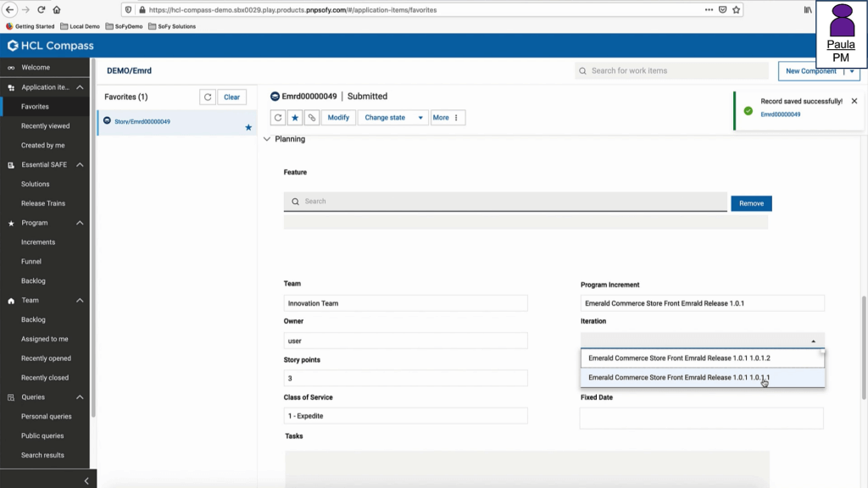Click the Search for work items field

(x=670, y=71)
